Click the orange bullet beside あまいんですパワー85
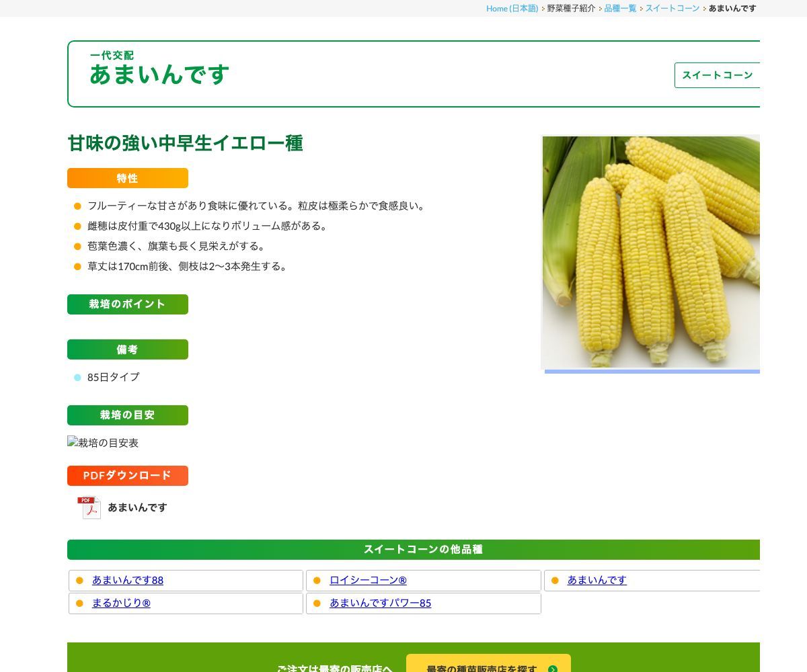The image size is (807, 672). click(x=317, y=603)
